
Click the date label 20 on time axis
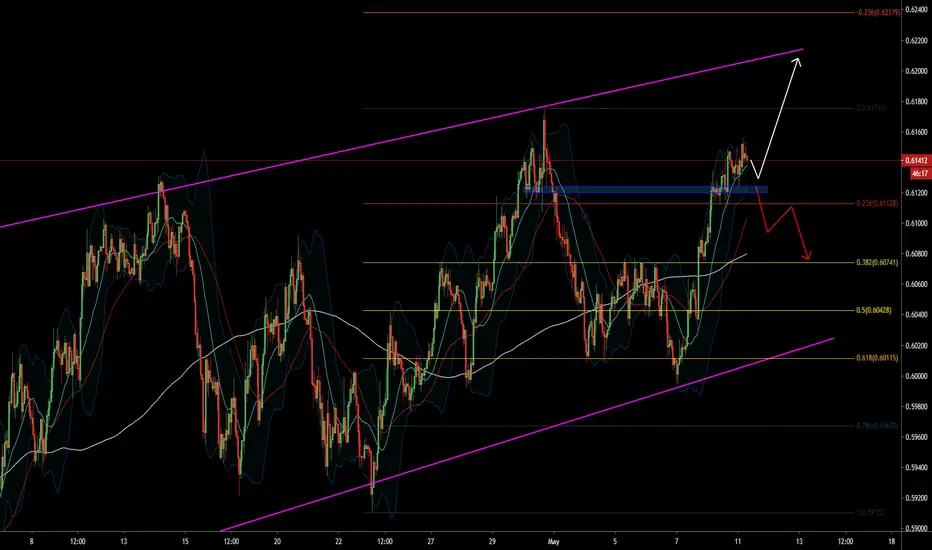coord(277,542)
